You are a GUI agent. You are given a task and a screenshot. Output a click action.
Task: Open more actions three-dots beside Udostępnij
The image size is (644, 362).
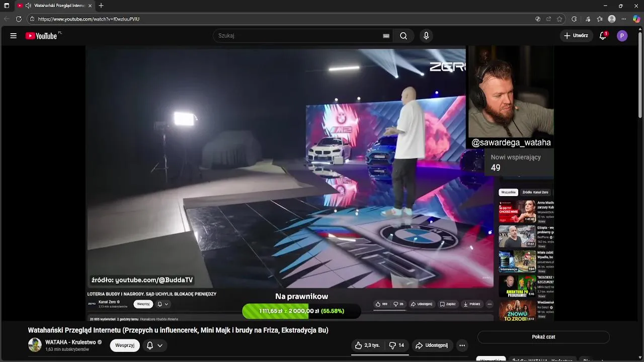point(462,345)
